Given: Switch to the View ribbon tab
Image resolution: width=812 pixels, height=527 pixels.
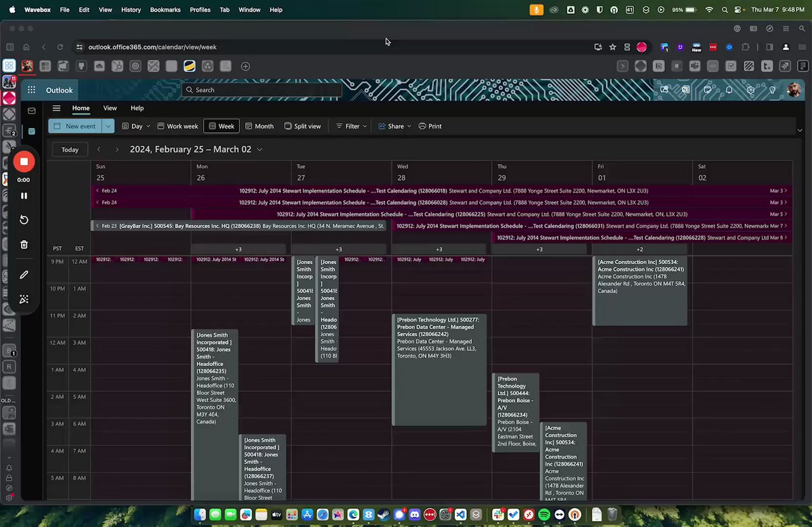Looking at the screenshot, I should 110,108.
